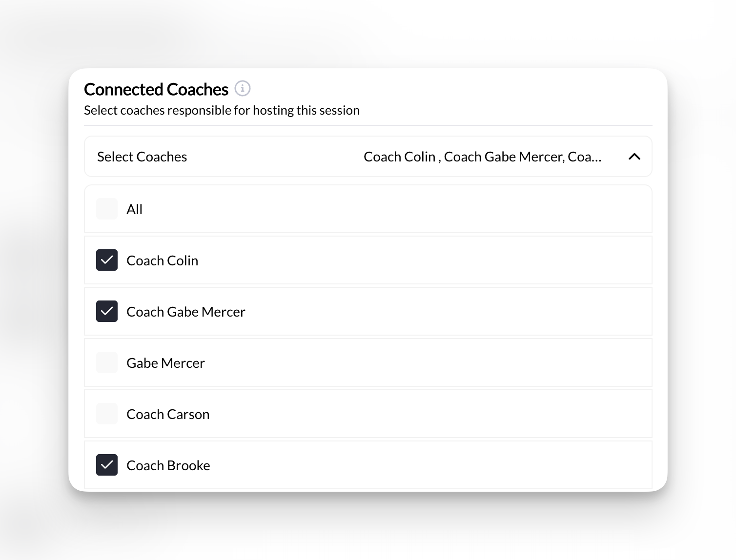Image resolution: width=736 pixels, height=560 pixels.
Task: Click the upward chevron to close selector
Action: coord(634,157)
